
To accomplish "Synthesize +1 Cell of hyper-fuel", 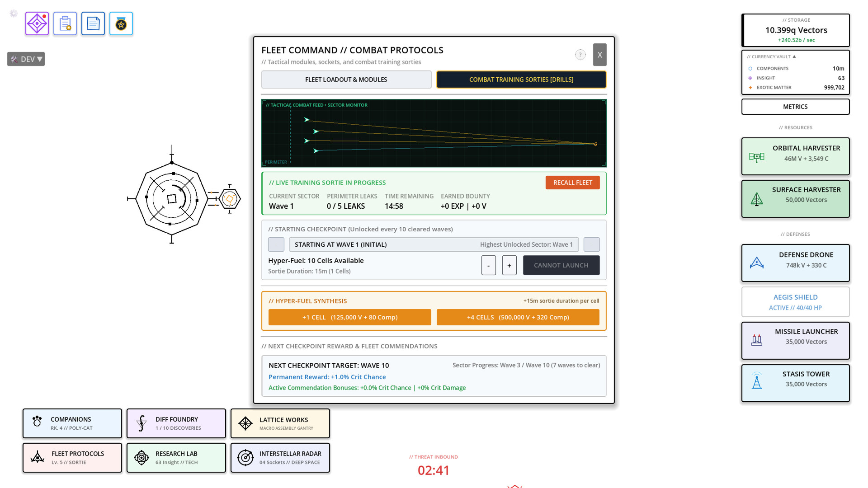I will [x=350, y=317].
